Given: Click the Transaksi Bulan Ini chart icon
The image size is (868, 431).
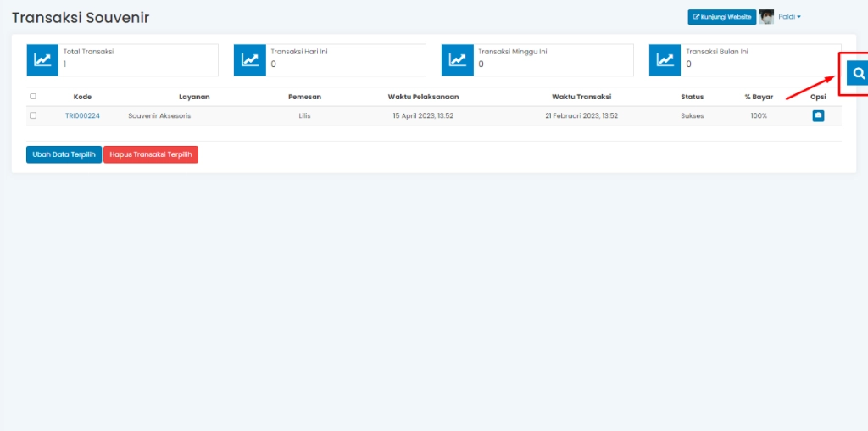Looking at the screenshot, I should [665, 60].
